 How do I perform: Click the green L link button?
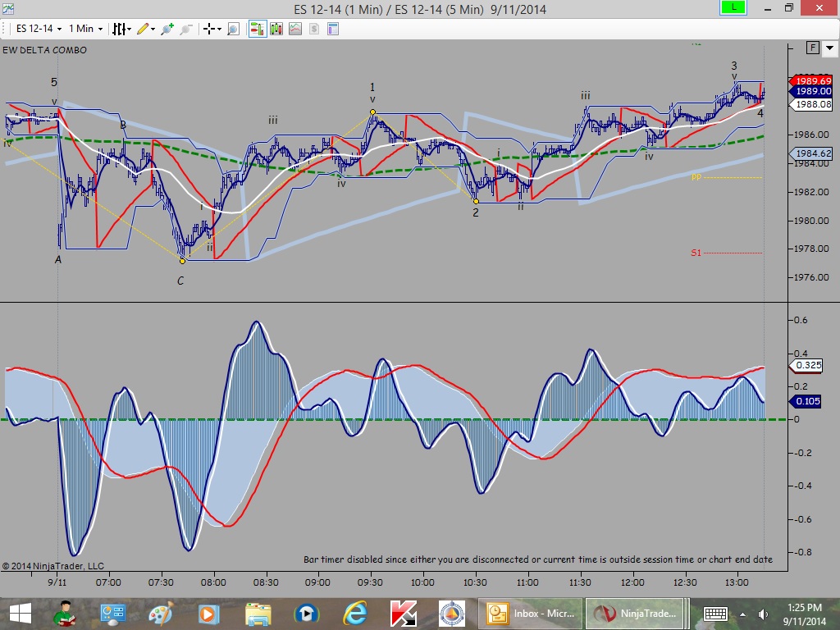(733, 7)
